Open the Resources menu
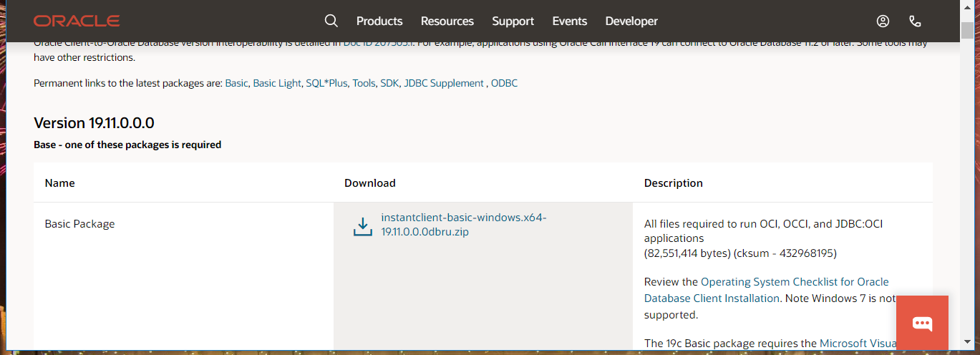This screenshot has width=980, height=355. (x=447, y=21)
